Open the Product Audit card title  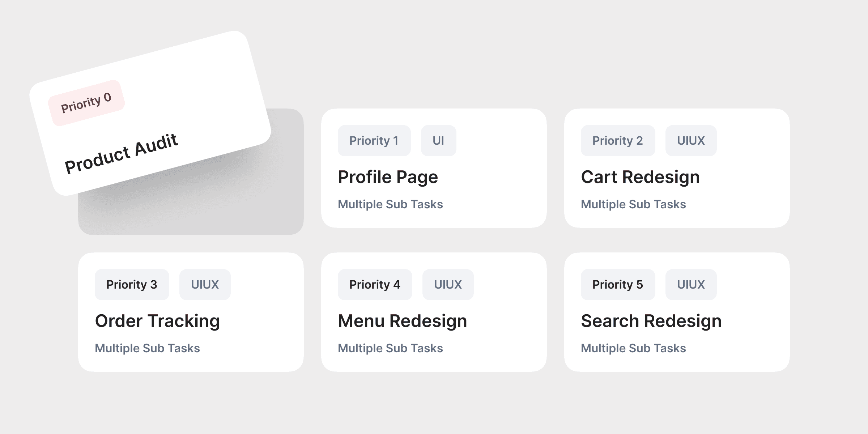tap(121, 154)
